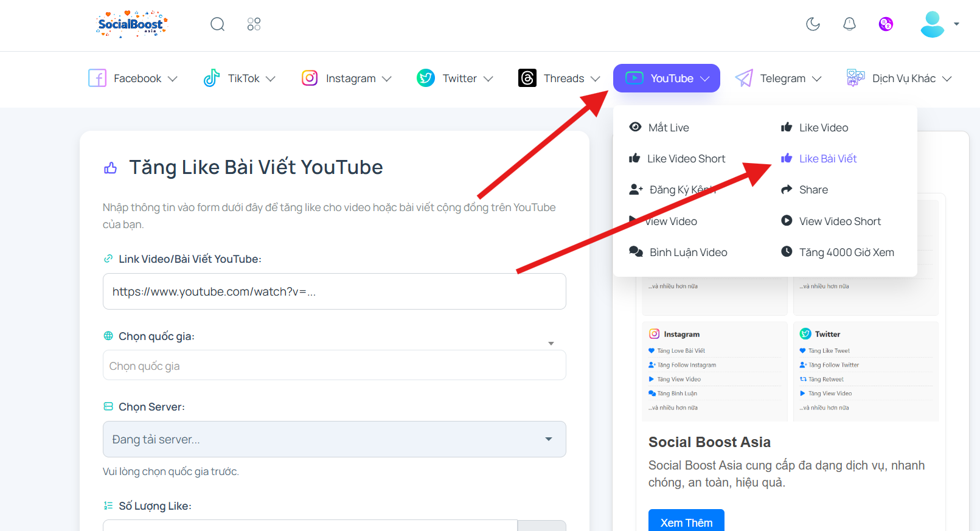The width and height of the screenshot is (980, 531).
Task: Click the purple language/currency icon
Action: pyautogui.click(x=886, y=24)
